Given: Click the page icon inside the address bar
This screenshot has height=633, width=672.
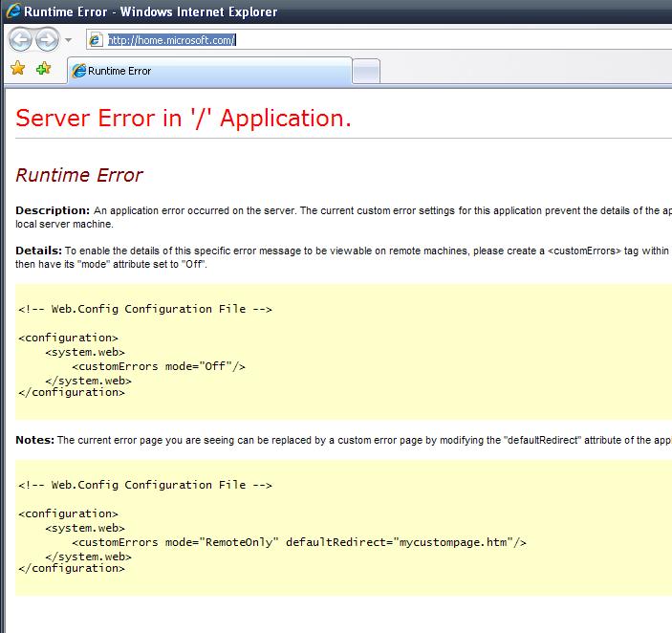Looking at the screenshot, I should 96,40.
